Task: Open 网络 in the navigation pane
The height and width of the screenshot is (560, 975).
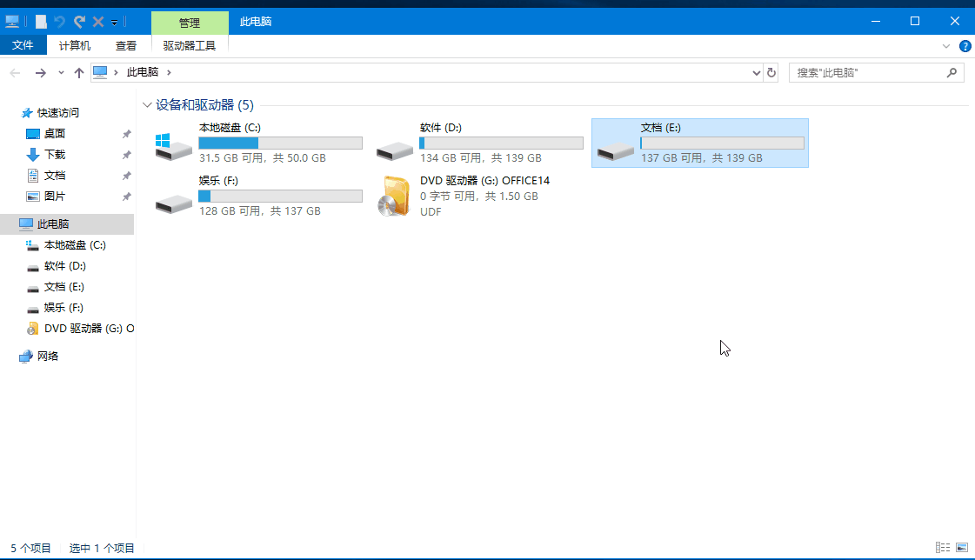Action: [47, 357]
